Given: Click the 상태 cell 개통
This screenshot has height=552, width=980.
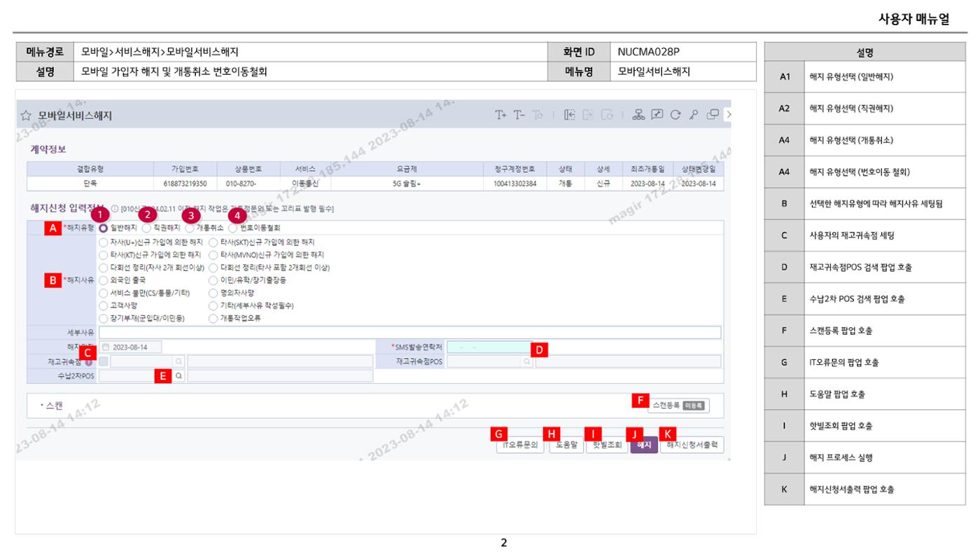Looking at the screenshot, I should pos(566,184).
